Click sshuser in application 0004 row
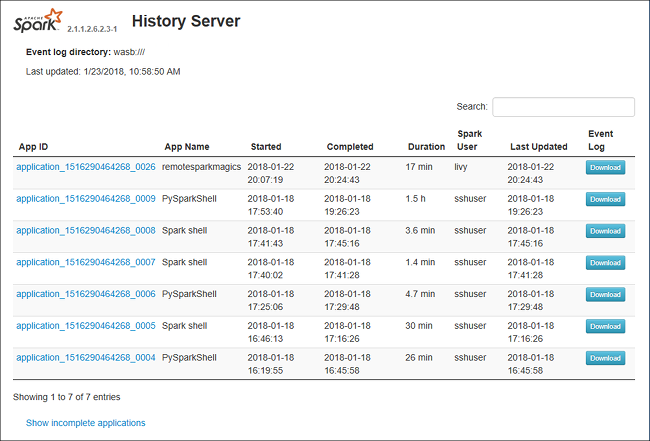 [x=470, y=357]
